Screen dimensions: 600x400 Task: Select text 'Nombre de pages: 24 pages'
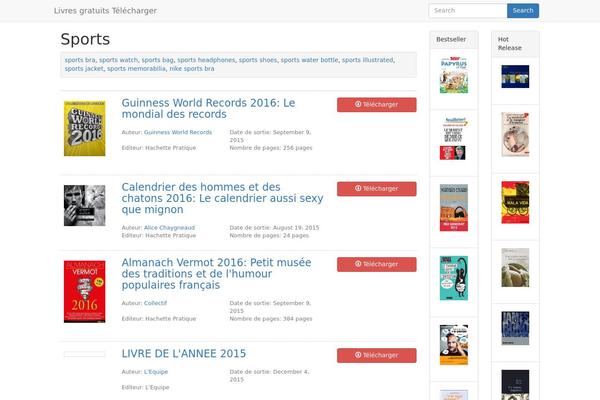click(269, 236)
